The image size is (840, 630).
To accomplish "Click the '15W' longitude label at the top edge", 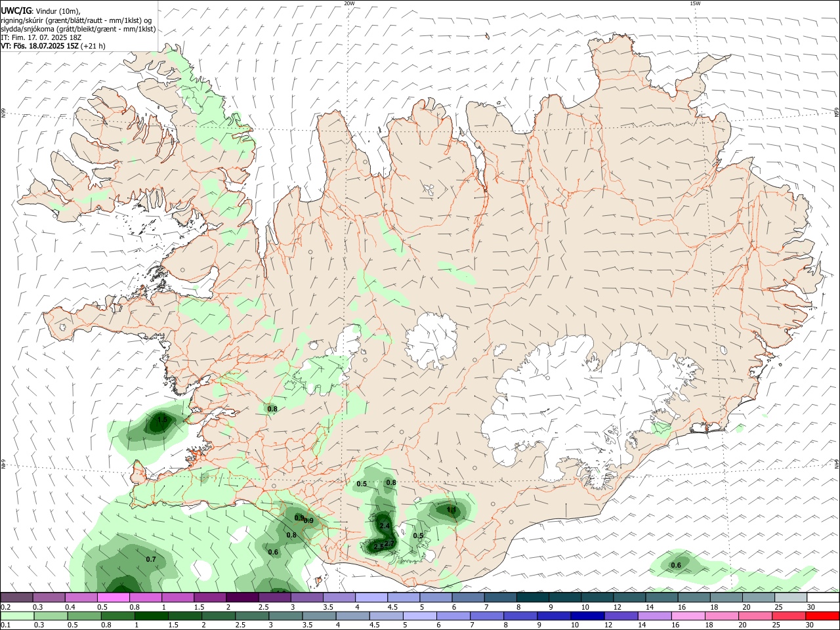I will tap(695, 3).
